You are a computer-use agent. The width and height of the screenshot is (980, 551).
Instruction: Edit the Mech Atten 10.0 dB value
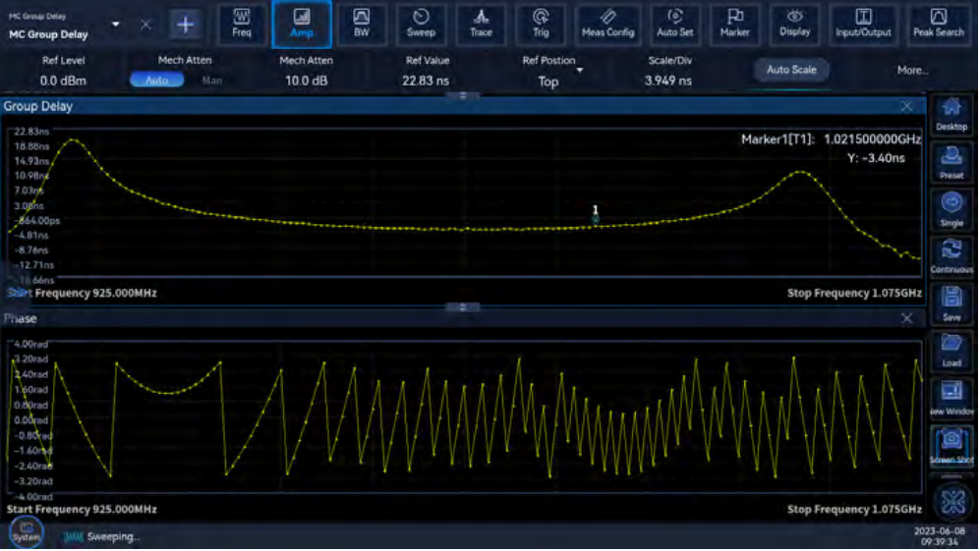click(306, 81)
